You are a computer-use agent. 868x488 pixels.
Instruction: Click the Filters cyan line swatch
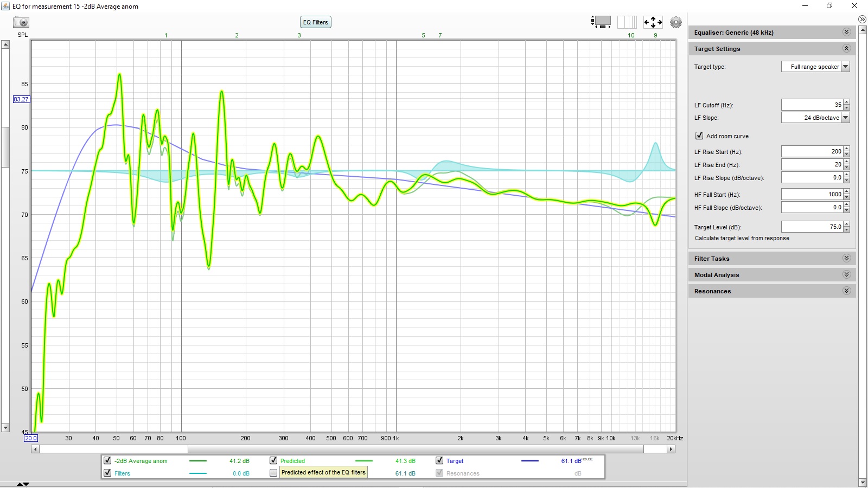tap(198, 473)
